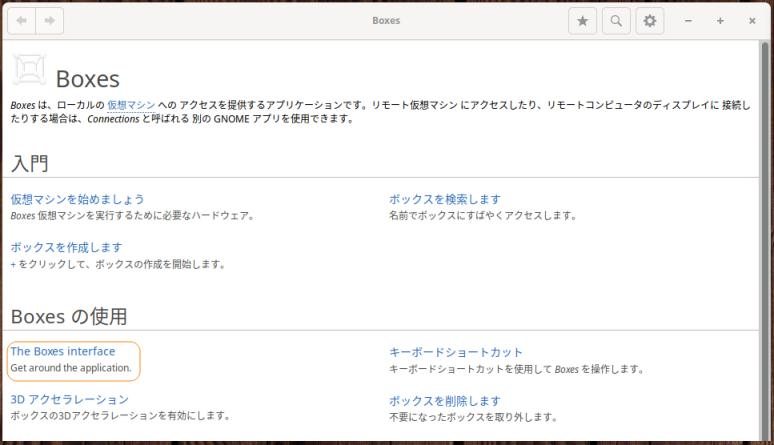Close the Boxes help window
Screen dimensions: 774x445
pos(752,21)
